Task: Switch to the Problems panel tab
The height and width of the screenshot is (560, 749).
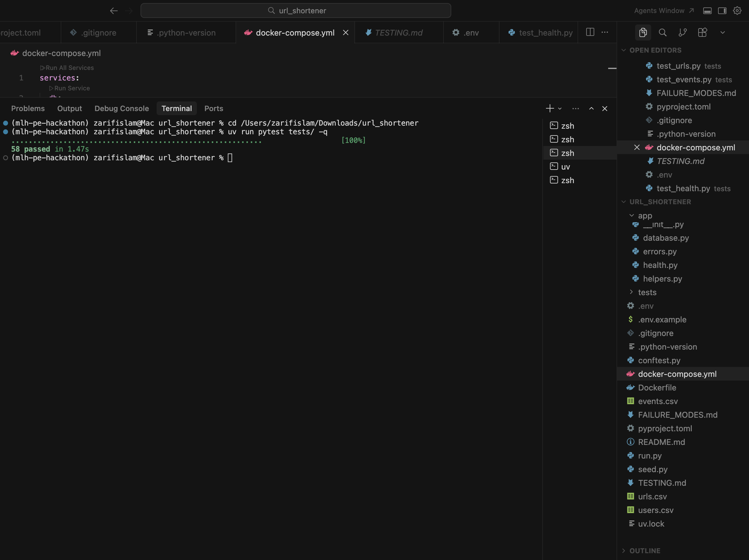Action: click(28, 108)
